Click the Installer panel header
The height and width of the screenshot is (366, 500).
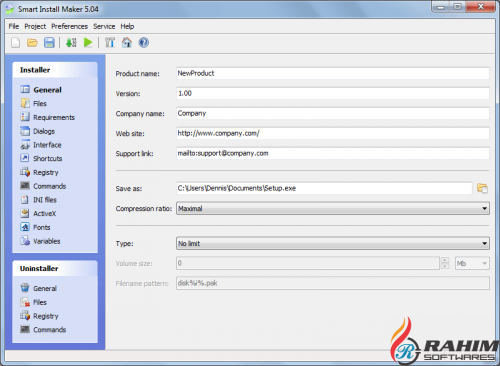[55, 70]
